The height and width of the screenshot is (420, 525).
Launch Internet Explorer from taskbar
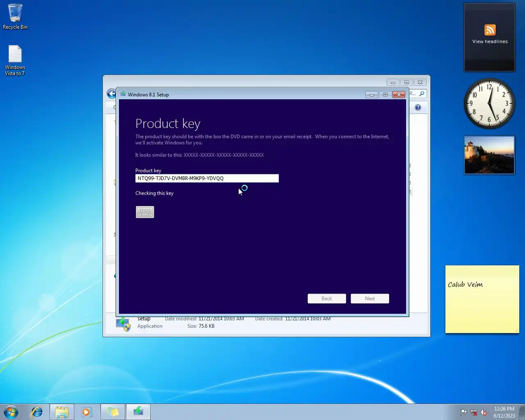(37, 412)
